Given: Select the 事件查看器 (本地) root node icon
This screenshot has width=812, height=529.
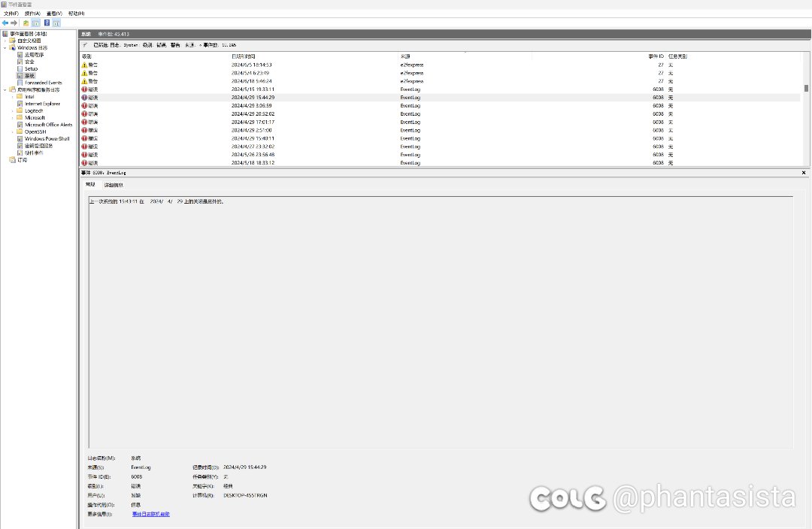Looking at the screenshot, I should coord(5,34).
